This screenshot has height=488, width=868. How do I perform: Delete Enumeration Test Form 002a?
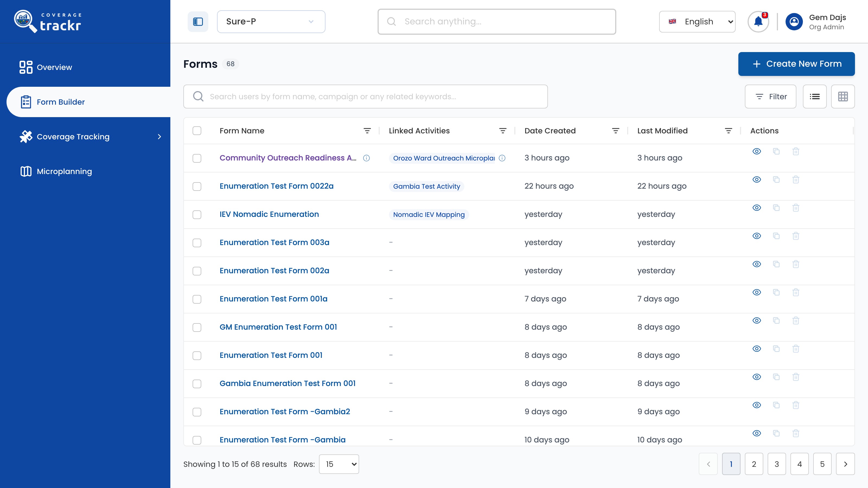click(x=796, y=264)
